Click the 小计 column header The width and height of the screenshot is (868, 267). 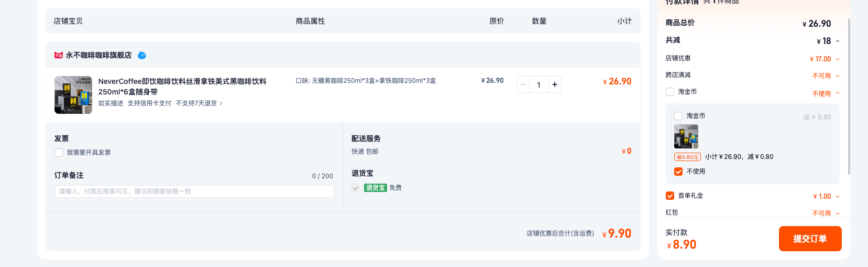(x=624, y=21)
